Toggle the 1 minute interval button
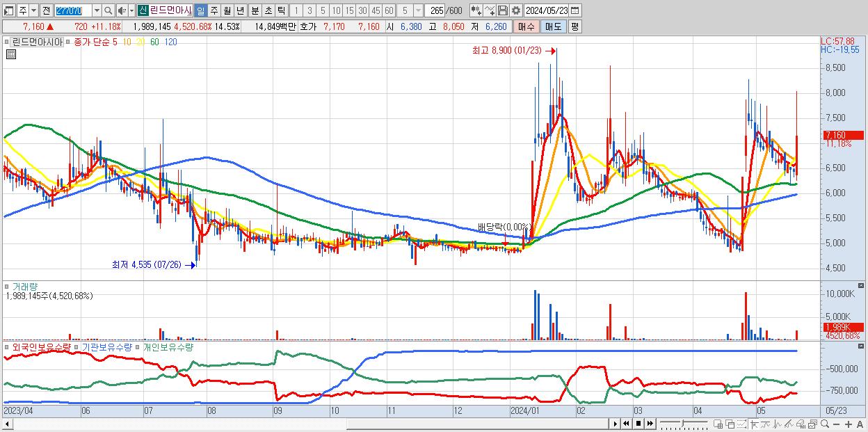Screen dimensions: 868x432 296,10
